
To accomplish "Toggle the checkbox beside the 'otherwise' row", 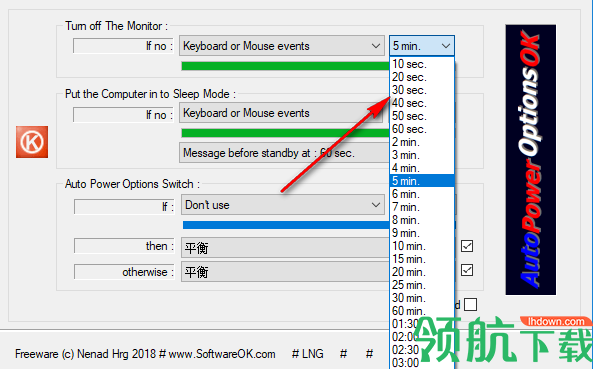I will (467, 270).
